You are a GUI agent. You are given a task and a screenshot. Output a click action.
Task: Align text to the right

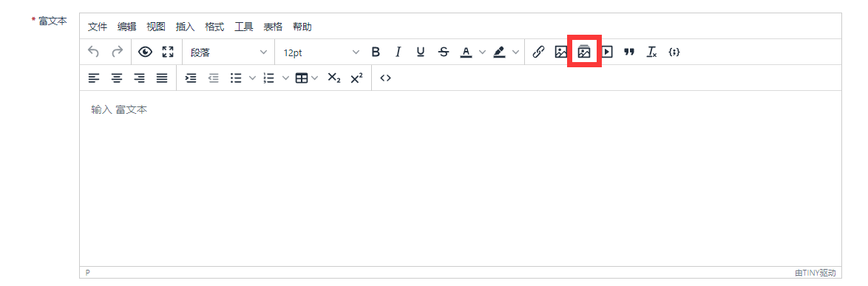pos(140,78)
